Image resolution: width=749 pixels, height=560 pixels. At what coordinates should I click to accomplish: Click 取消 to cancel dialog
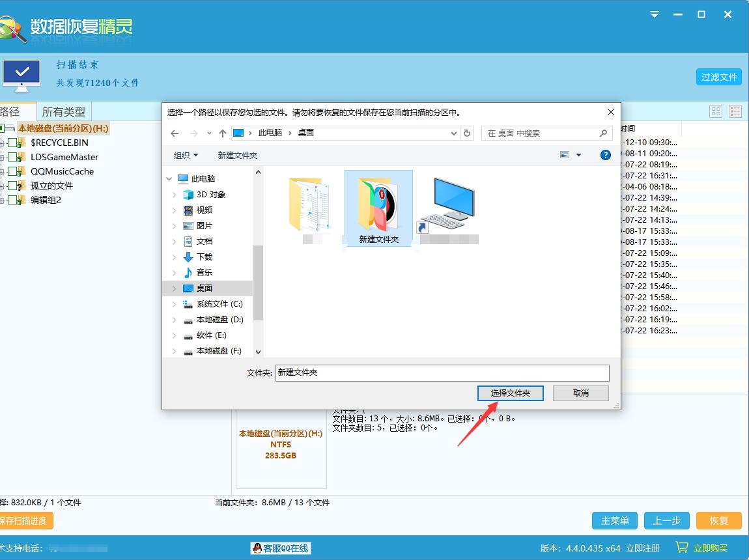point(580,393)
